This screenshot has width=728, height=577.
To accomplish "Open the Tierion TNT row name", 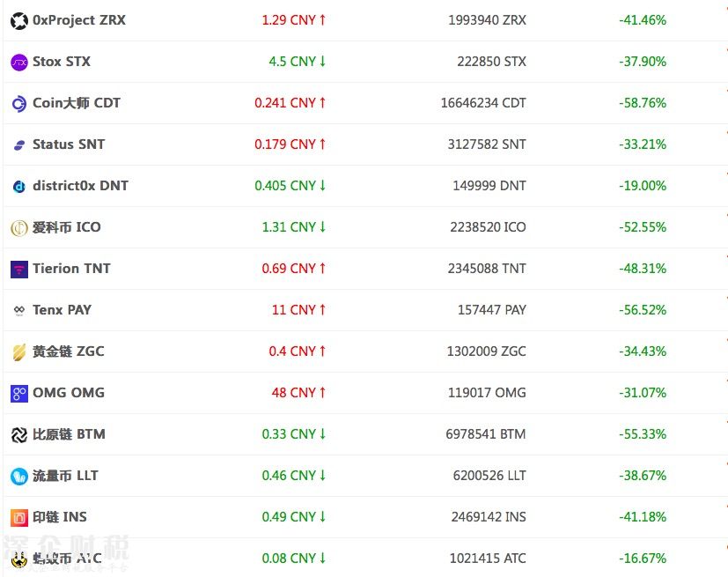I will 71,269.
